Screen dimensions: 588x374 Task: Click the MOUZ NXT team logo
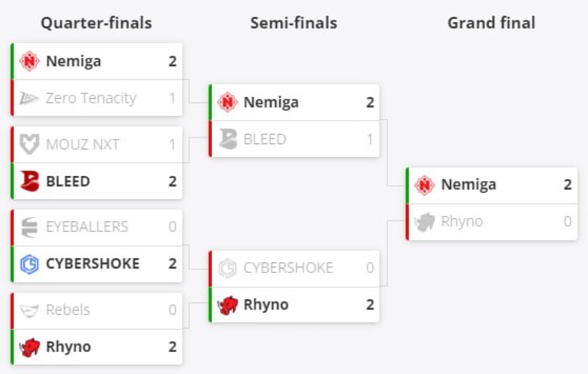pyautogui.click(x=29, y=145)
